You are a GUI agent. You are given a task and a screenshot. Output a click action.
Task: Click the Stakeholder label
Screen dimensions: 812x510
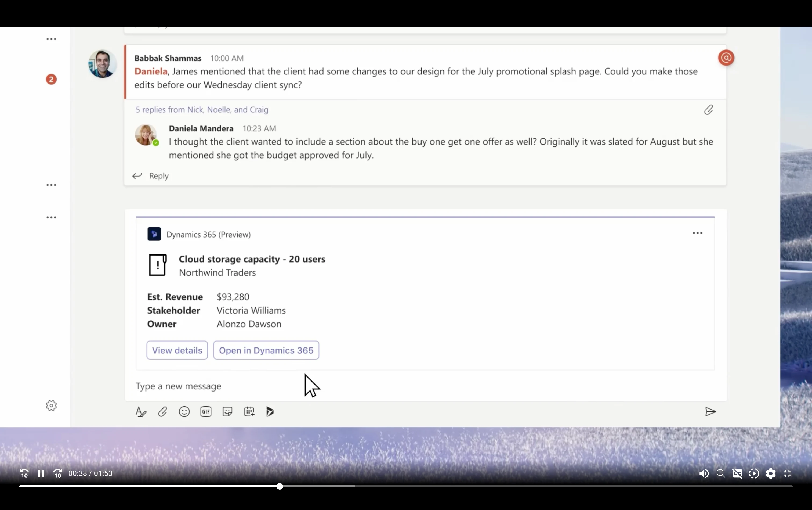pyautogui.click(x=173, y=310)
